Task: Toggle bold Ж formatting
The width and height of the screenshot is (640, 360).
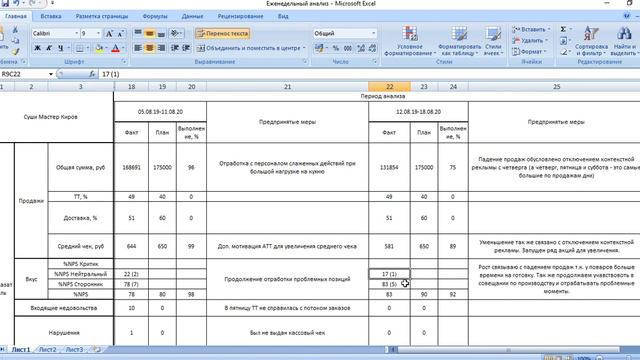Action: pos(37,48)
